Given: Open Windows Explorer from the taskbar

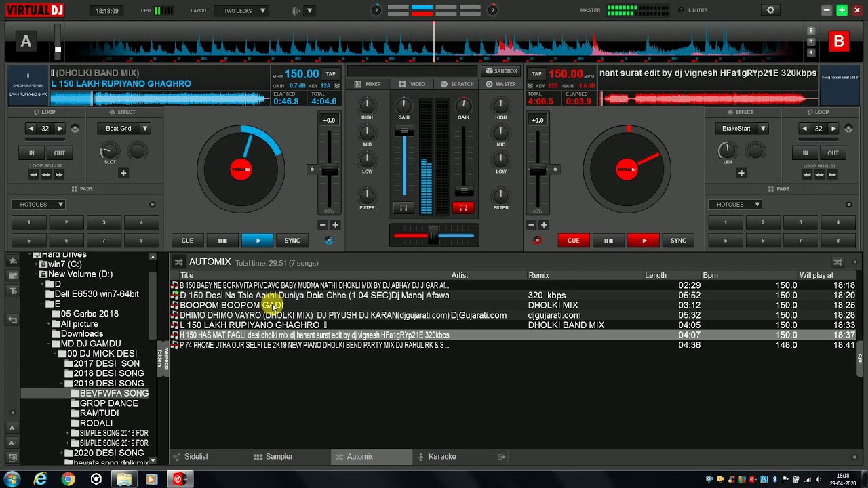Looking at the screenshot, I should [124, 479].
